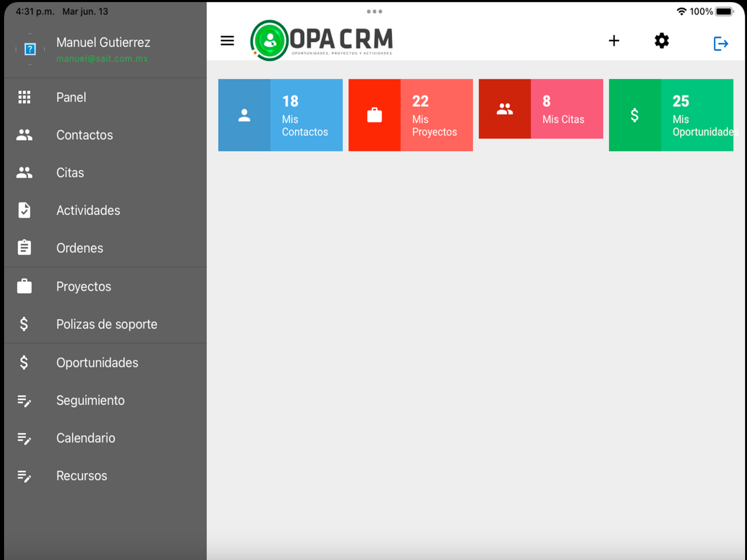The image size is (747, 560).
Task: Click the person icon on Mis Contactos
Action: tap(244, 115)
